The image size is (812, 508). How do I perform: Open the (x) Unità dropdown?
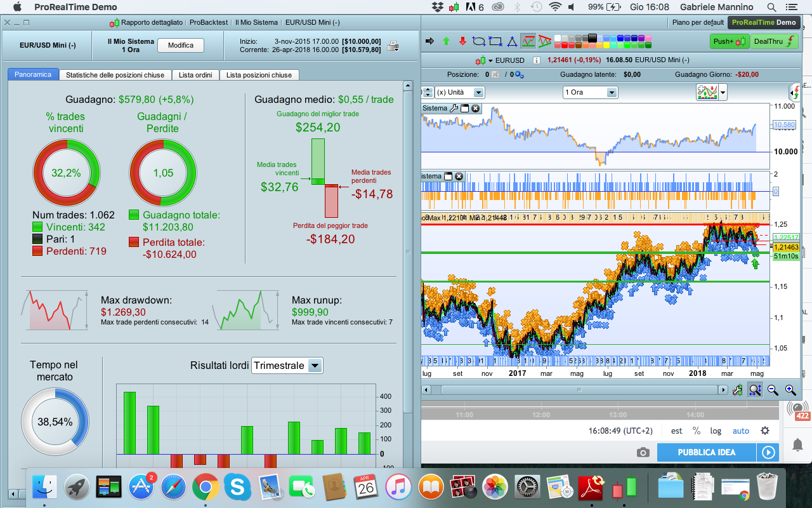[x=460, y=92]
